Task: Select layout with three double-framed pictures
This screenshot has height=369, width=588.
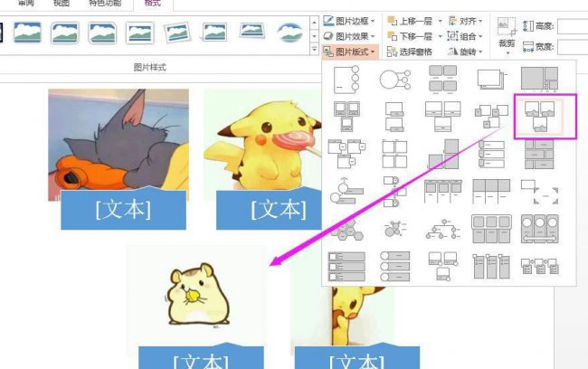Action: coord(346,117)
